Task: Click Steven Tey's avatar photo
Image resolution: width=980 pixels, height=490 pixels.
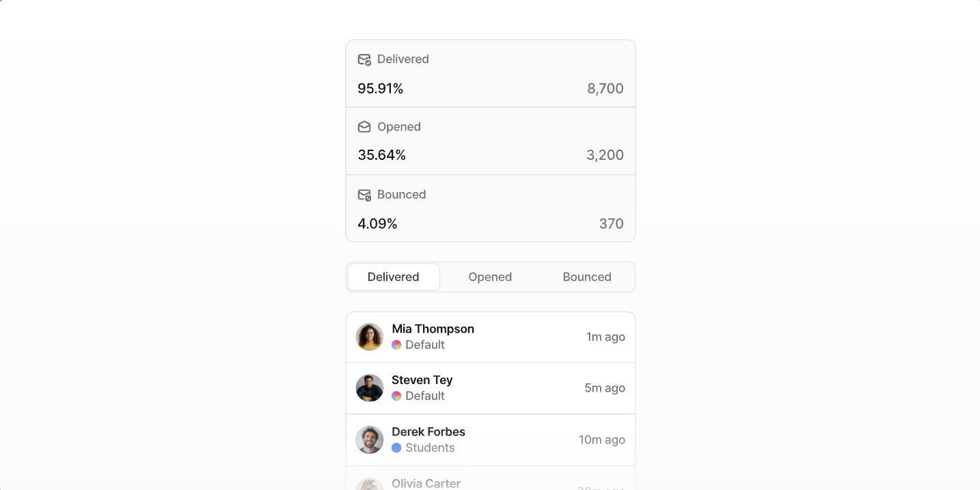Action: (370, 388)
